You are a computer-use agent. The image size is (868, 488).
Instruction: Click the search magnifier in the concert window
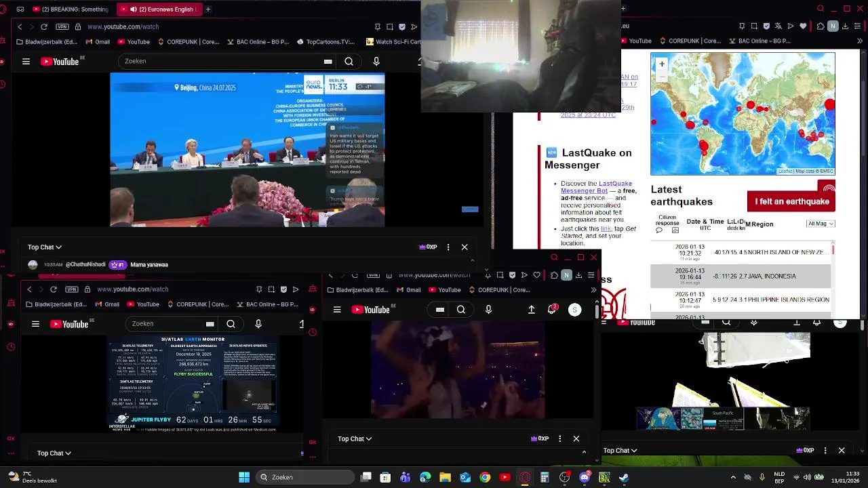pos(461,310)
